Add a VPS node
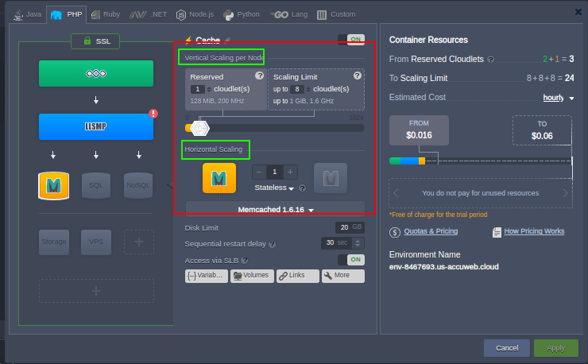Viewport: 588px width, 364px height. pyautogui.click(x=96, y=242)
